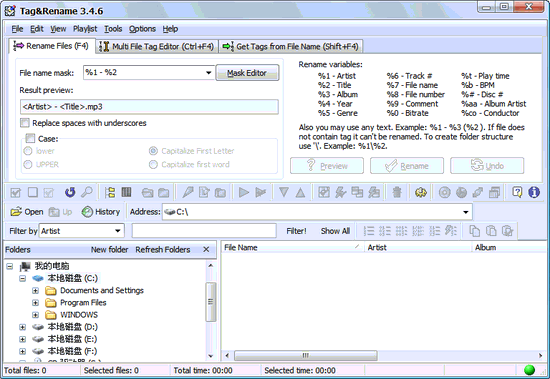Click the empty square deselect-all toolbar icon

pos(33,192)
